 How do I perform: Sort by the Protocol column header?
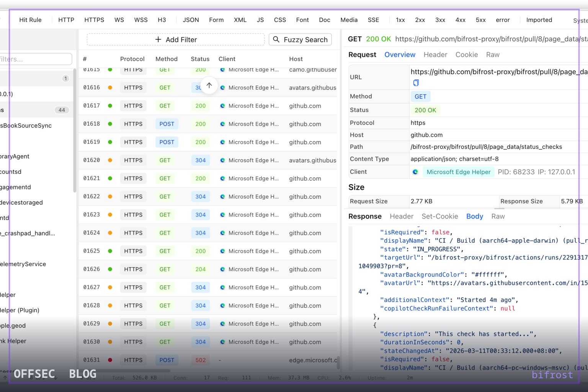pos(132,59)
